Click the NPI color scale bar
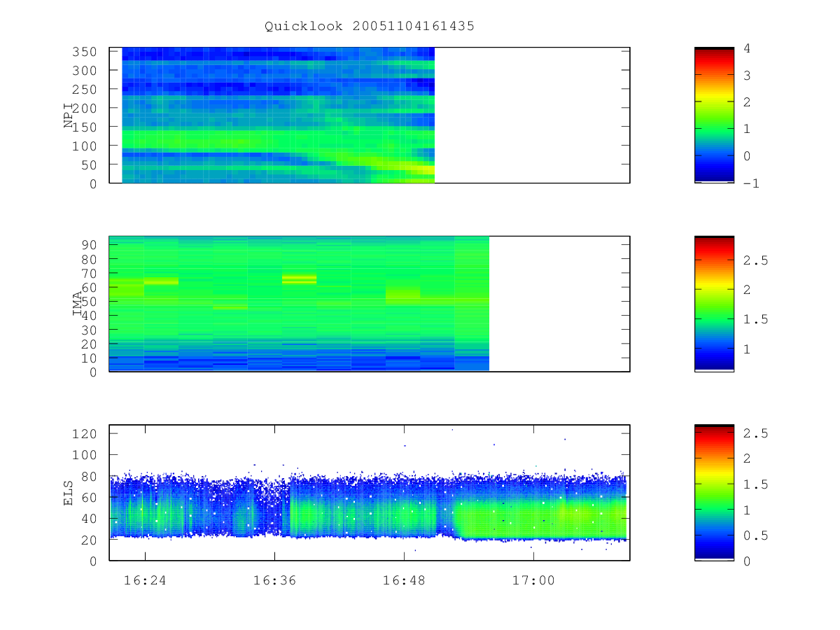The image size is (840, 630). (x=714, y=115)
